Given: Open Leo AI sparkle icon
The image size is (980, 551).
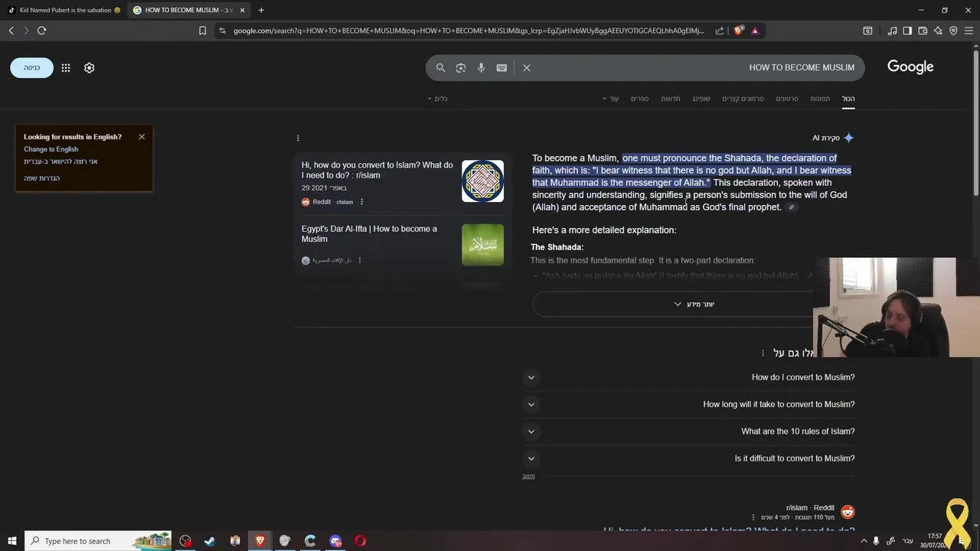Looking at the screenshot, I should click(x=938, y=31).
